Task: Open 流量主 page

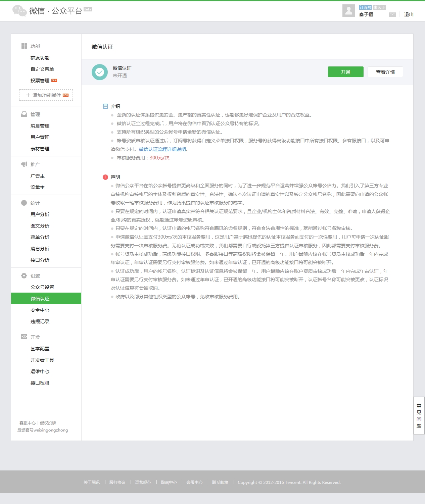Action: pos(38,187)
